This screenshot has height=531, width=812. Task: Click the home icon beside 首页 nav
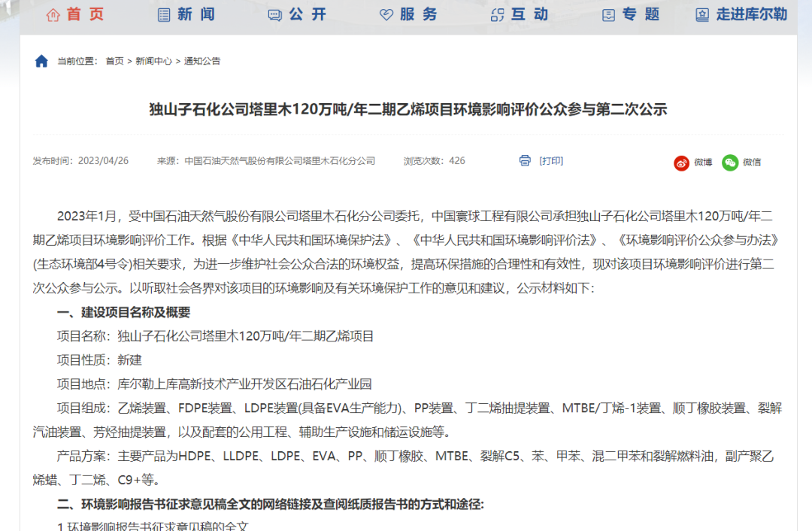pyautogui.click(x=53, y=15)
